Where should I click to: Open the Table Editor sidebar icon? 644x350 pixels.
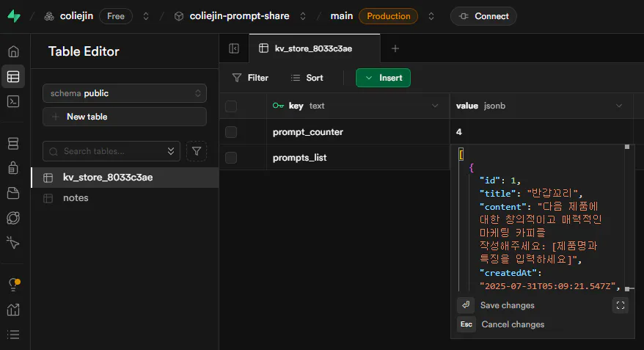[x=13, y=76]
